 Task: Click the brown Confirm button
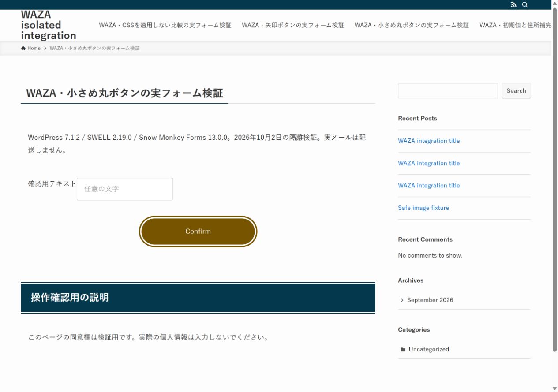tap(198, 231)
